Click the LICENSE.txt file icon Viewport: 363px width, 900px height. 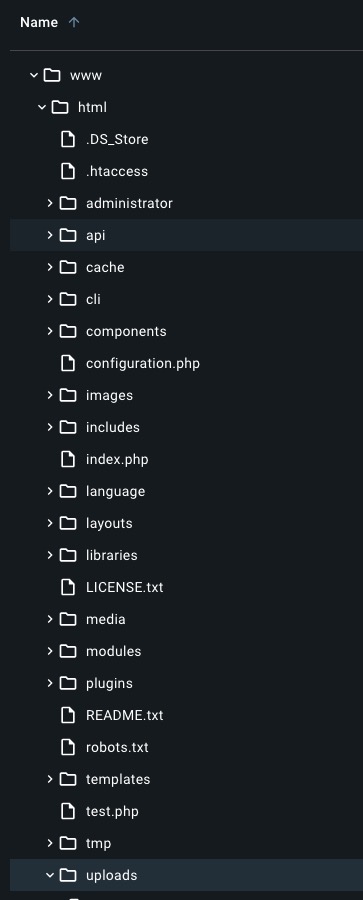(x=68, y=587)
